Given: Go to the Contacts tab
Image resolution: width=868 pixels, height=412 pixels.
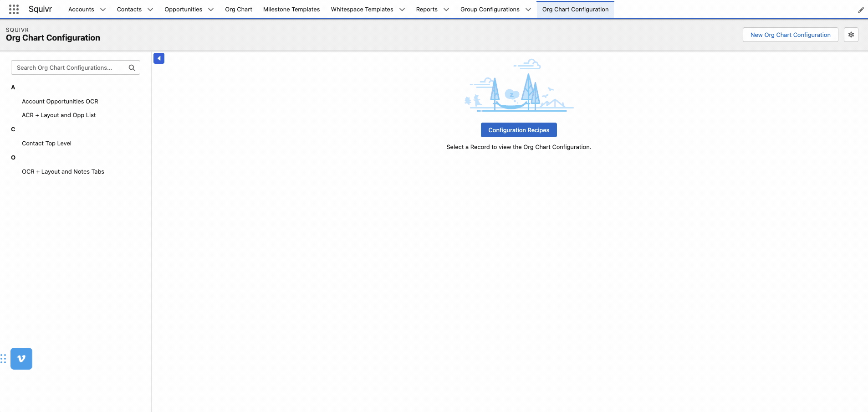Looking at the screenshot, I should (x=129, y=10).
